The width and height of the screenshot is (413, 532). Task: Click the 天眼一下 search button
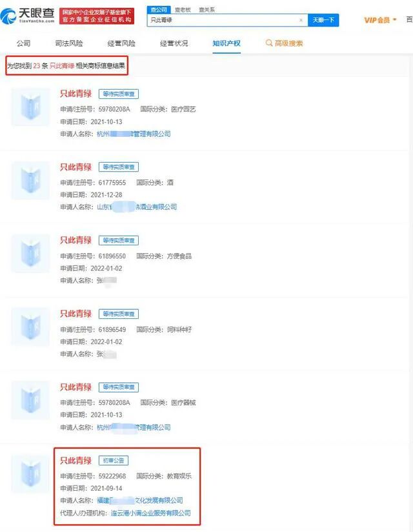(323, 21)
